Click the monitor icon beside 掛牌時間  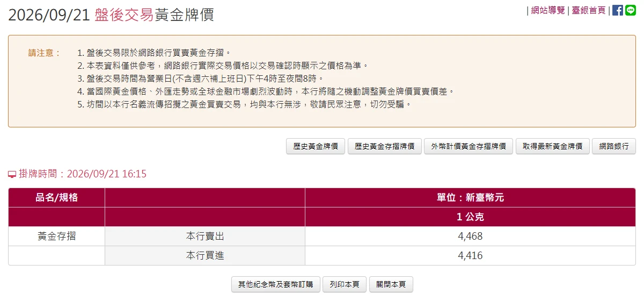tap(12, 174)
